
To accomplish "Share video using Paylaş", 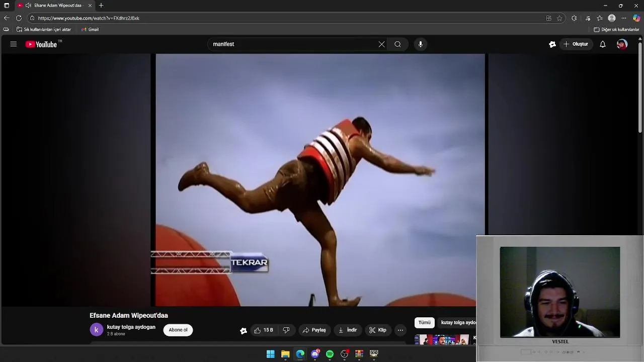I will tap(314, 330).
